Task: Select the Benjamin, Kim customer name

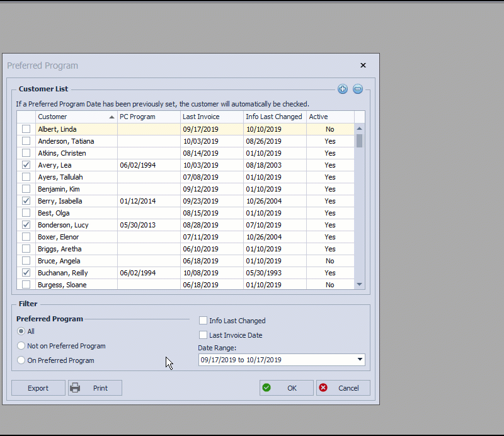Action: click(59, 189)
